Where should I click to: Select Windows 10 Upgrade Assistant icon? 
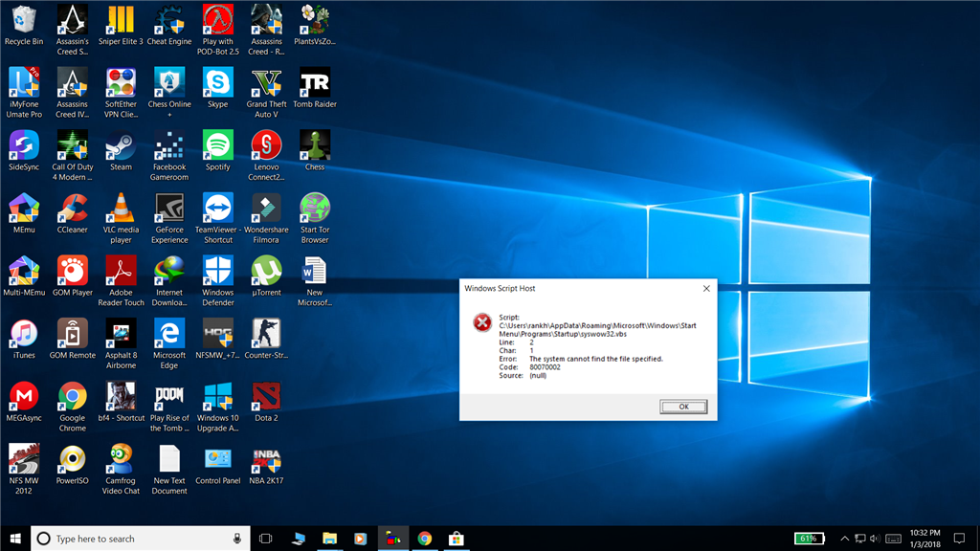pyautogui.click(x=218, y=406)
